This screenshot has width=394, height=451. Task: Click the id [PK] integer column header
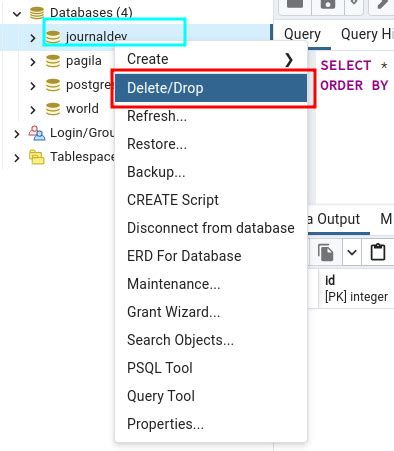click(356, 289)
